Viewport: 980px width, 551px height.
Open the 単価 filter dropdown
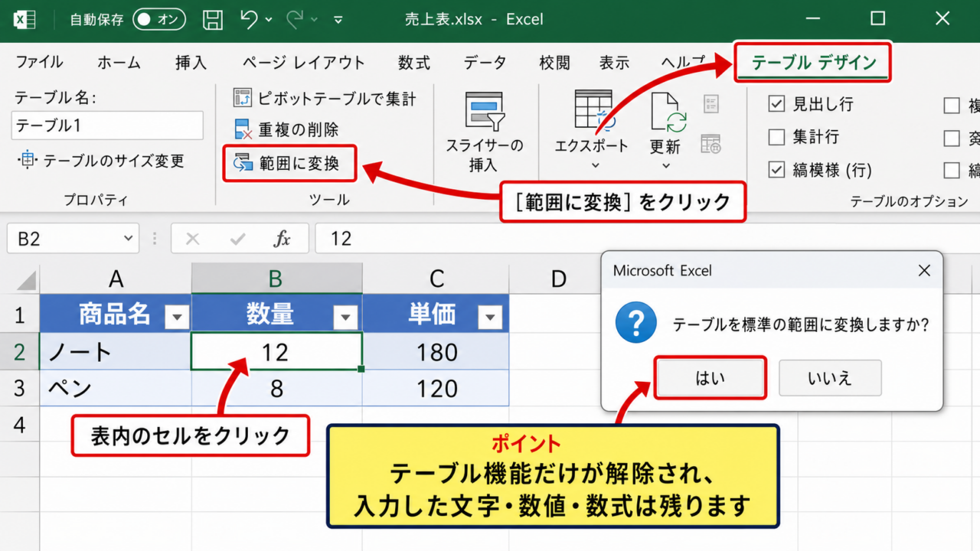click(x=489, y=317)
